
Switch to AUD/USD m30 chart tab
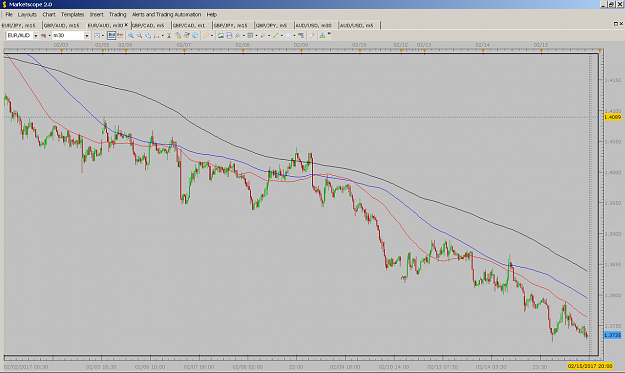(x=314, y=25)
